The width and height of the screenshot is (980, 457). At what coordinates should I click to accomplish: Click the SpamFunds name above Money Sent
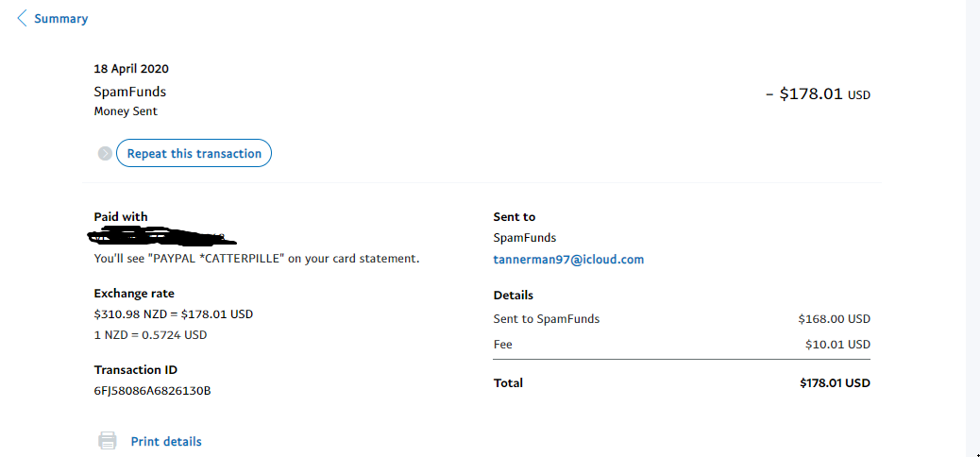[130, 92]
